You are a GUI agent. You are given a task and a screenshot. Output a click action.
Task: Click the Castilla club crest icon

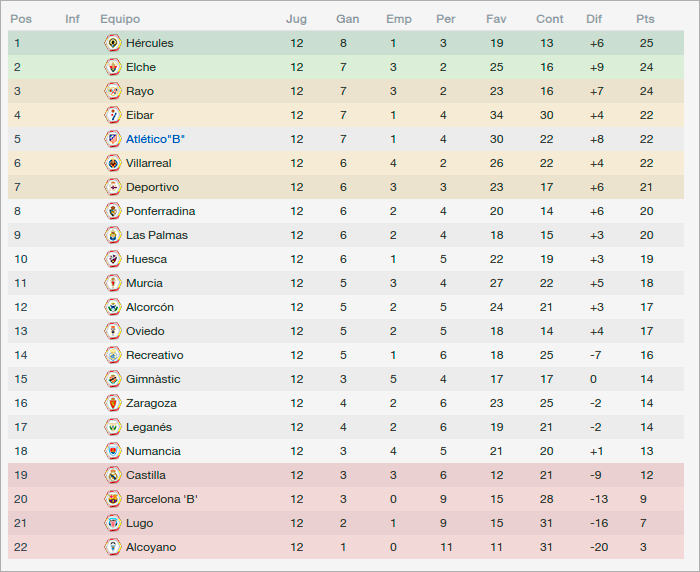112,475
